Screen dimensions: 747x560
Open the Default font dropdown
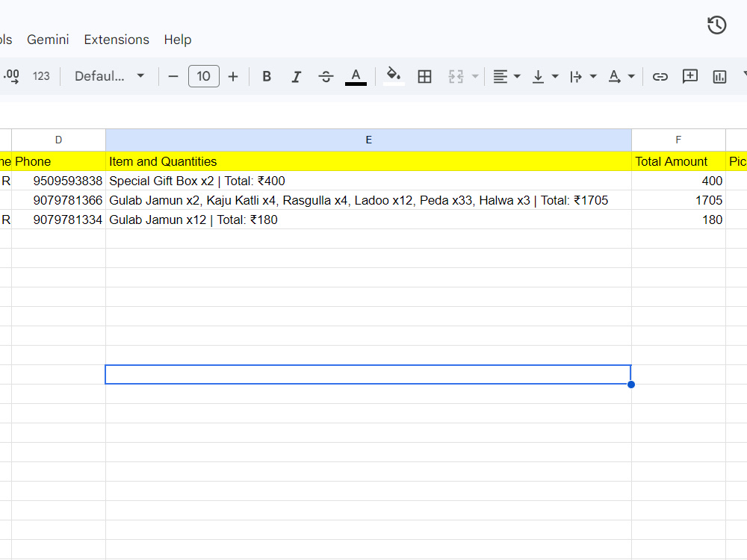pos(109,76)
